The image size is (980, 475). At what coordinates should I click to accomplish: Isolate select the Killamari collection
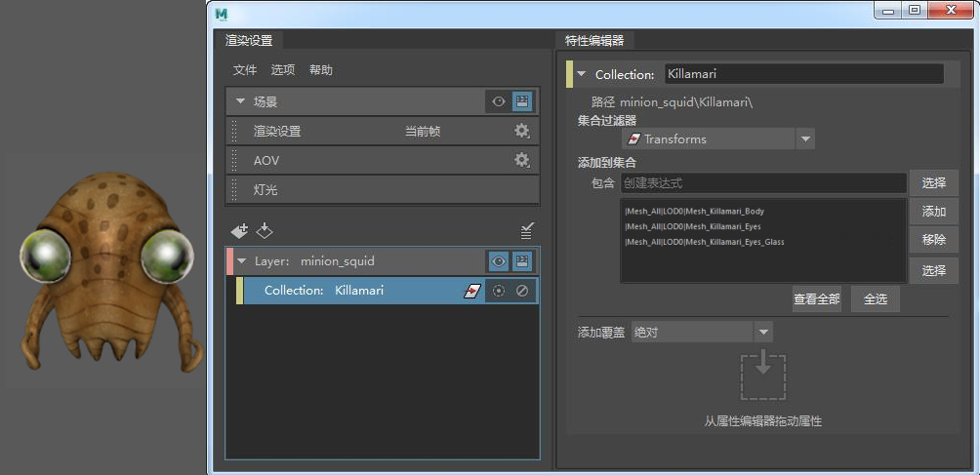click(x=498, y=291)
